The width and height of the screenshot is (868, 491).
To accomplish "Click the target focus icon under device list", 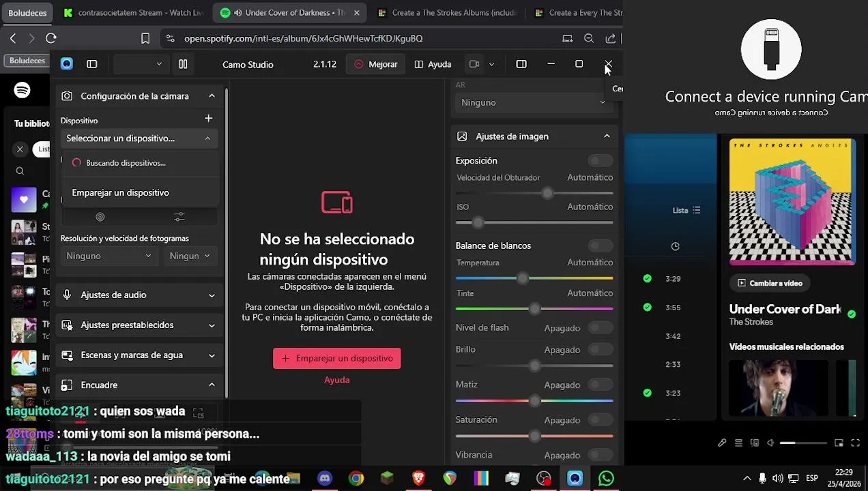I will pyautogui.click(x=100, y=217).
